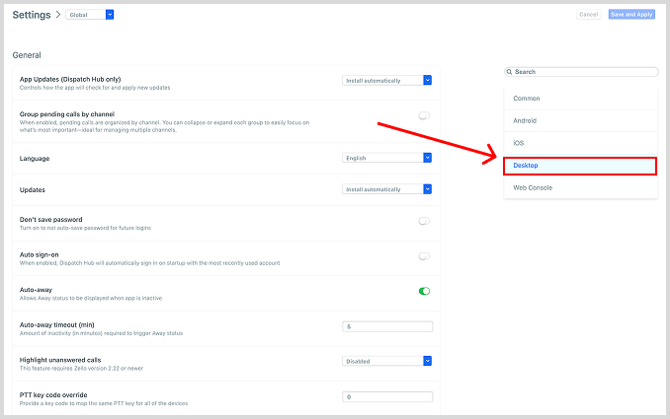Open the Updates Install automatically dropdown
The image size is (670, 419).
click(387, 189)
